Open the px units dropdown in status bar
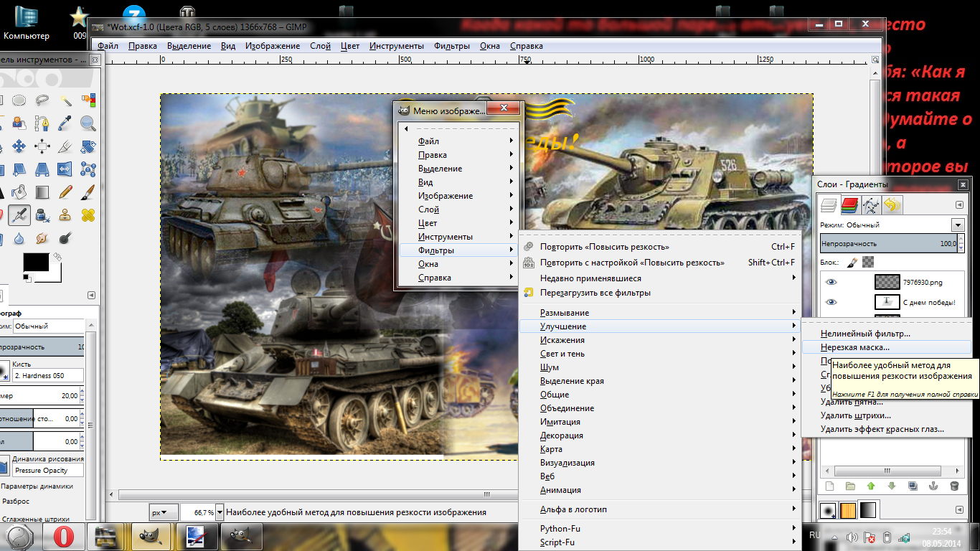This screenshot has height=551, width=980. (164, 512)
